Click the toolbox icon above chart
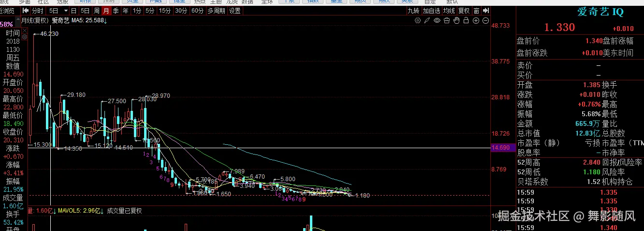This screenshot has width=644, height=231. [447, 20]
